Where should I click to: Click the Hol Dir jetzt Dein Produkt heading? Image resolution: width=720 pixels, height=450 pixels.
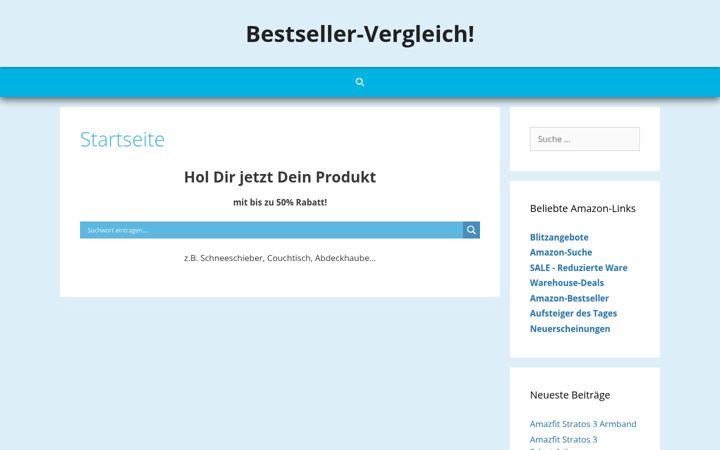click(280, 177)
